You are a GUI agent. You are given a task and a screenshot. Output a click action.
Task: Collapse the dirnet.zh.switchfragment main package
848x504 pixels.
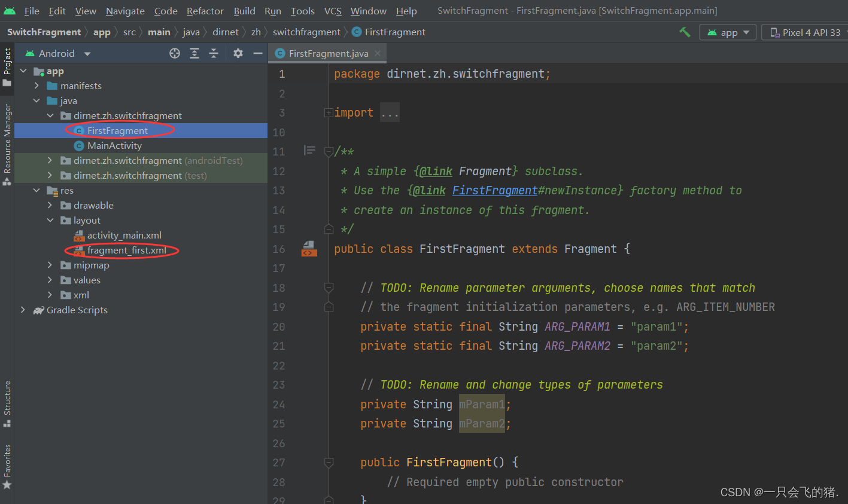coord(50,116)
